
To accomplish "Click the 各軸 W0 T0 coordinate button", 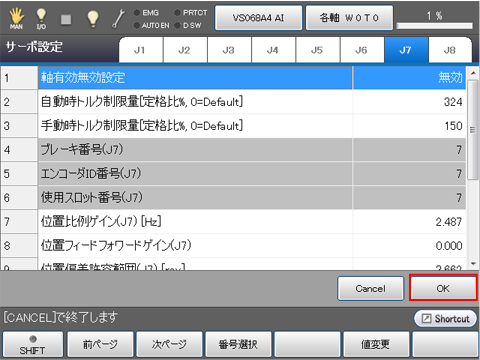I will coord(349,18).
